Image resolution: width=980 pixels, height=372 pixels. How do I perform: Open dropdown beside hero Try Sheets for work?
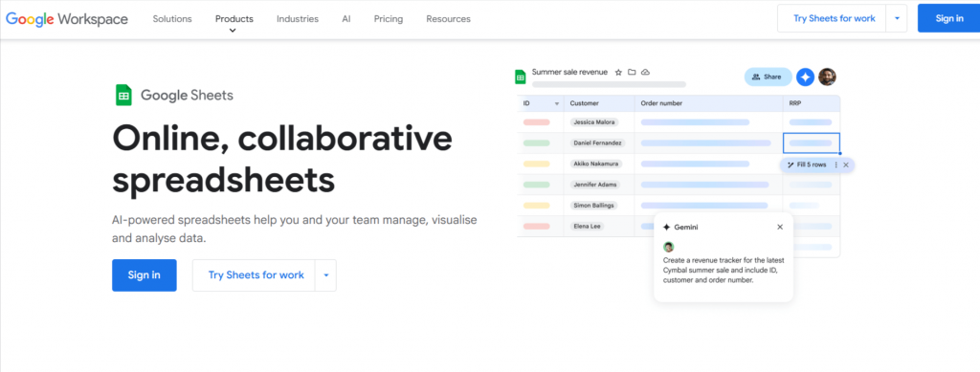click(325, 275)
